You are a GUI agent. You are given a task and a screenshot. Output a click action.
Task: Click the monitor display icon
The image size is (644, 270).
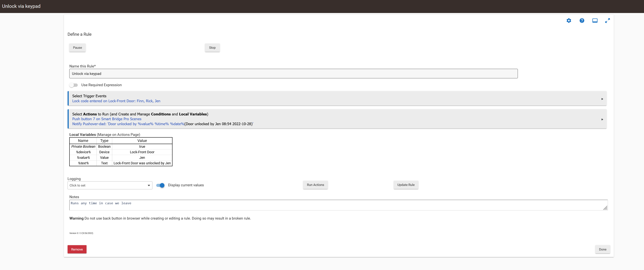point(595,21)
